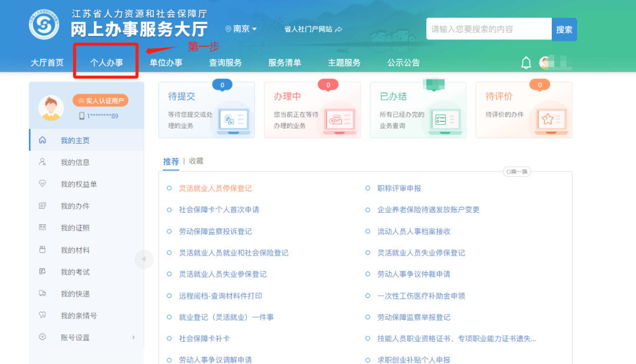Open the 待提交 status card
The image size is (636, 364).
point(206,110)
